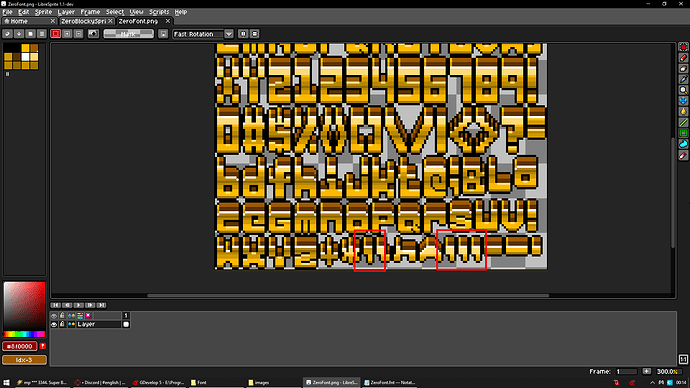Open the Fast Rotation dropdown
The width and height of the screenshot is (690, 388).
coord(228,34)
